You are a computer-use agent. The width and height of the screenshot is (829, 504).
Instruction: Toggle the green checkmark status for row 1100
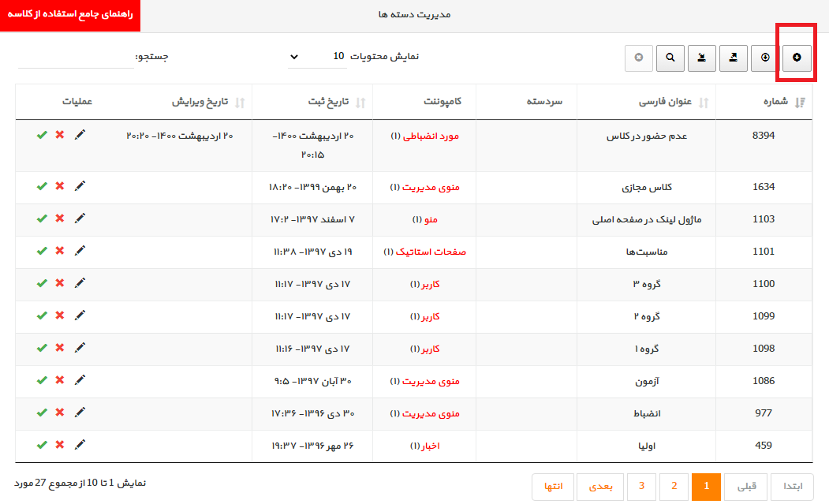[42, 283]
